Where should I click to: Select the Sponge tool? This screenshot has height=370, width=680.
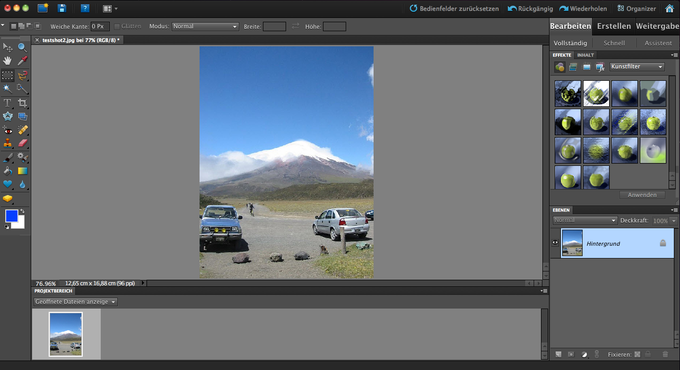7,198
